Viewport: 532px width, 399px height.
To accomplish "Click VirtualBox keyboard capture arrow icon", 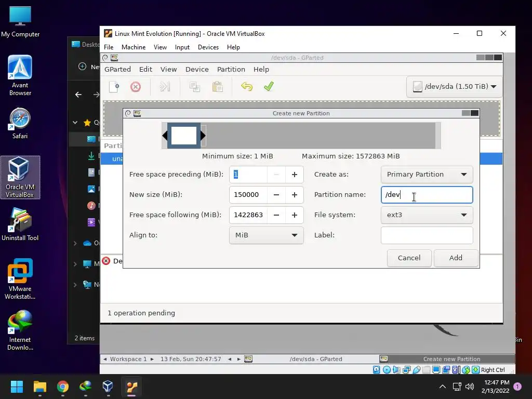I will (476, 370).
